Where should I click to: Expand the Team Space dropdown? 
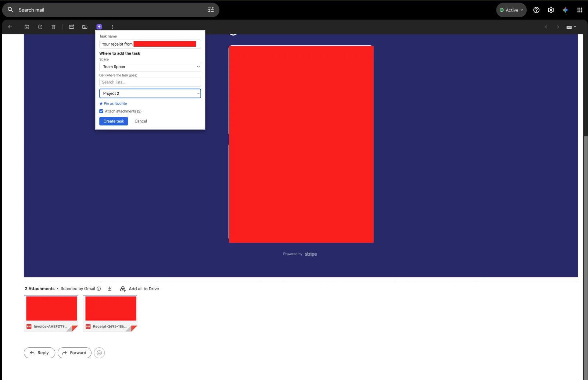[150, 67]
